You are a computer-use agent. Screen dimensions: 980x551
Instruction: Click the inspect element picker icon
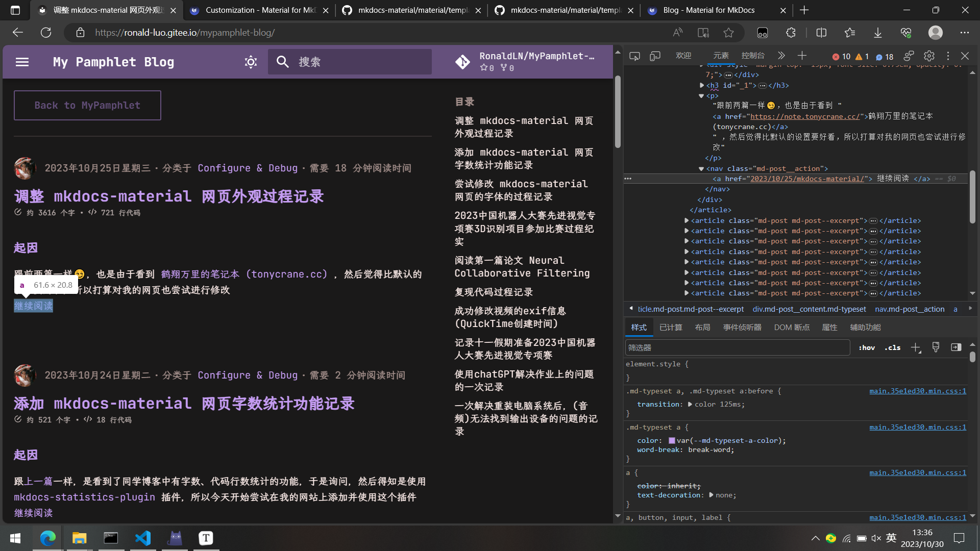pyautogui.click(x=634, y=56)
